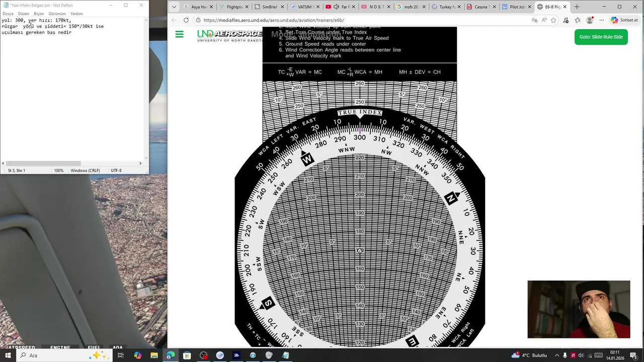644x362 pixels.
Task: Go back using the browser back arrow
Action: coord(174,20)
